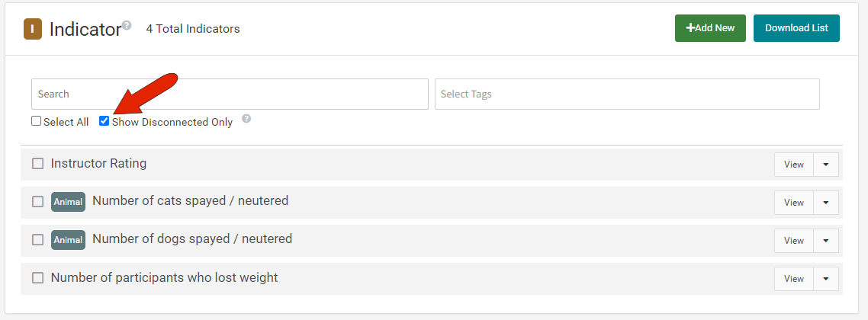Expand dropdown arrow for cats spayed row

826,203
